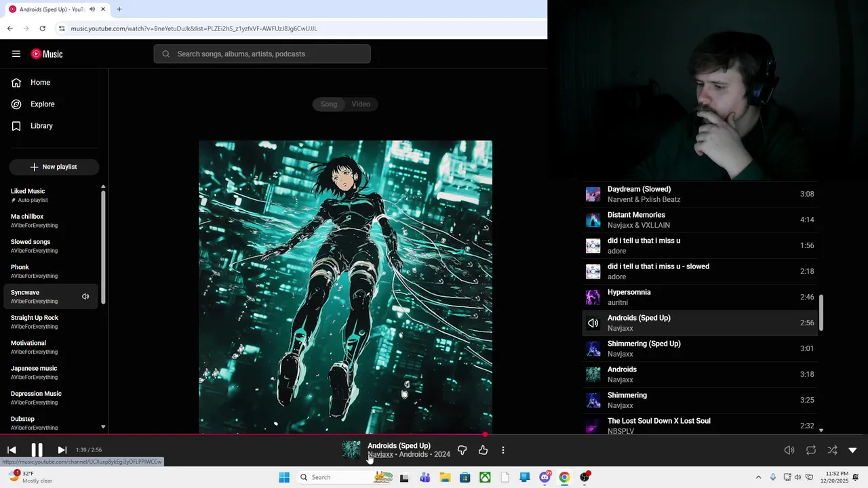
Task: Open the hamburger guide menu icon
Action: pos(16,54)
